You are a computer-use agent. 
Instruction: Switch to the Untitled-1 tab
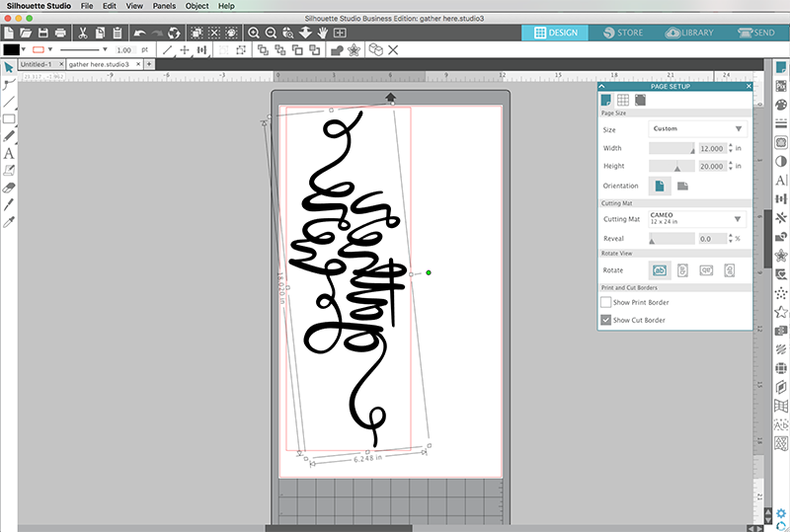click(37, 64)
